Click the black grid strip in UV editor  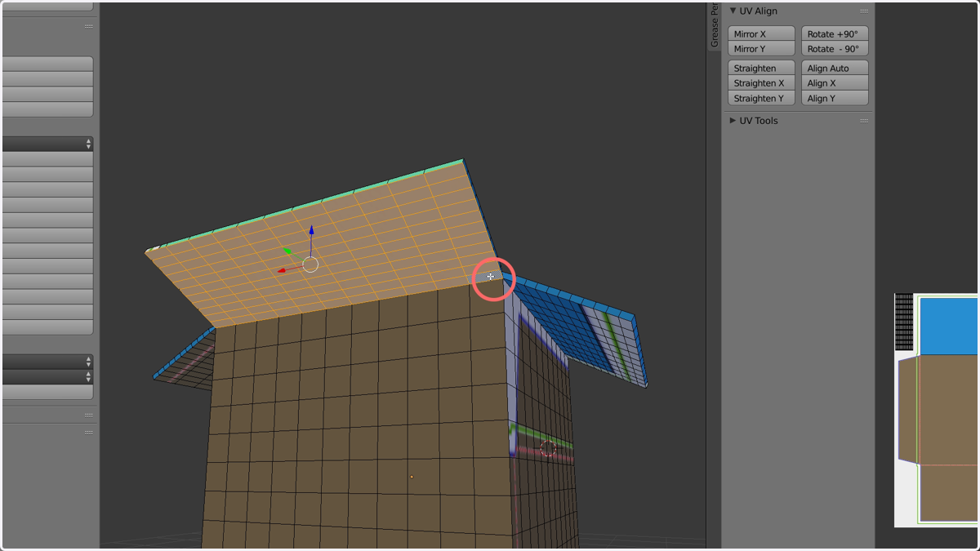tap(903, 322)
